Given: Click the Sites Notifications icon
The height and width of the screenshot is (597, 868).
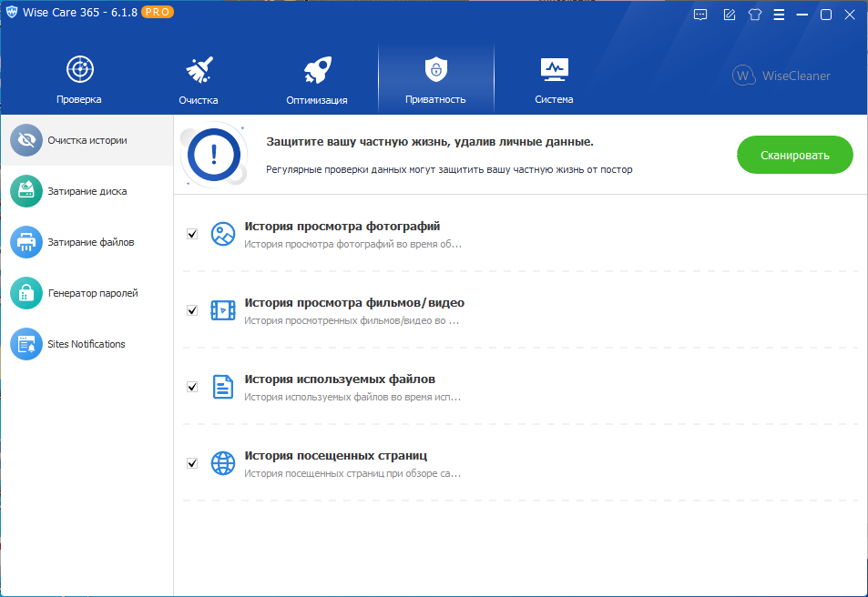Looking at the screenshot, I should (x=26, y=344).
